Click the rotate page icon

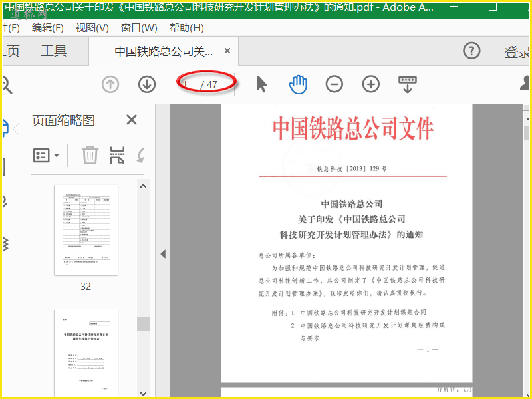(140, 155)
